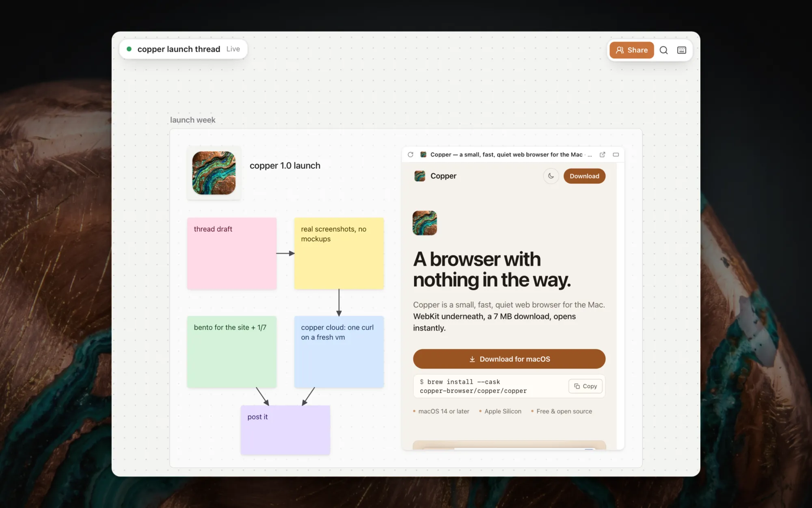Viewport: 812px width, 508px height.
Task: Click the 'copper launch thread' board title
Action: (179, 49)
